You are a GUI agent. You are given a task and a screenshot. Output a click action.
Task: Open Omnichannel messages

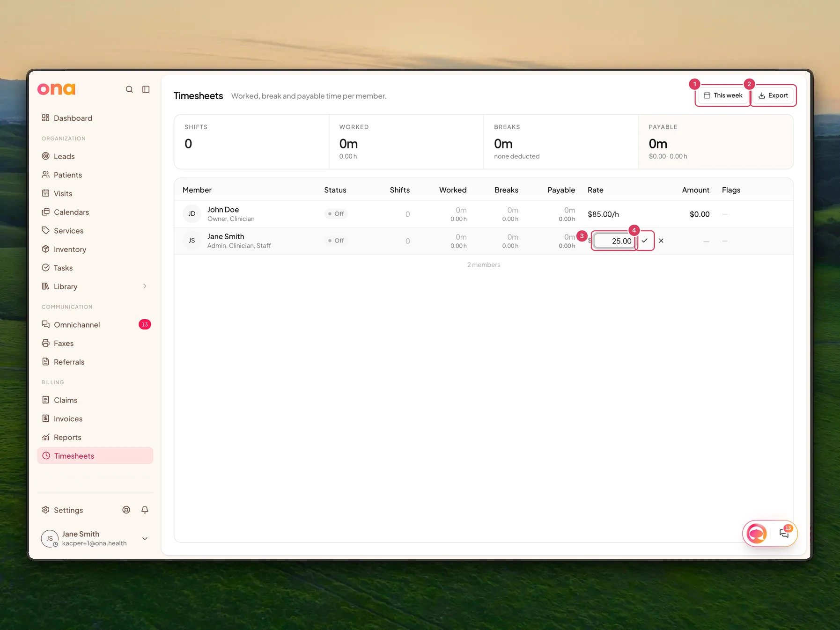pos(95,325)
